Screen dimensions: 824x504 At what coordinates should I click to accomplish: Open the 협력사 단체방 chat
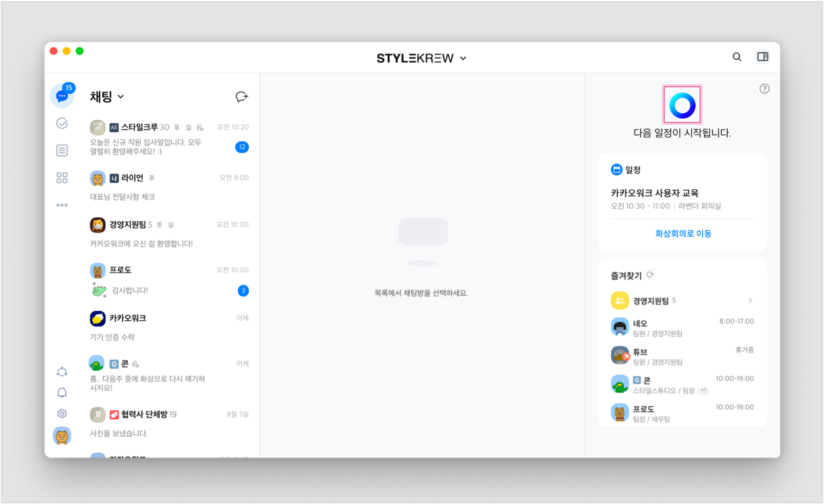tap(169, 423)
